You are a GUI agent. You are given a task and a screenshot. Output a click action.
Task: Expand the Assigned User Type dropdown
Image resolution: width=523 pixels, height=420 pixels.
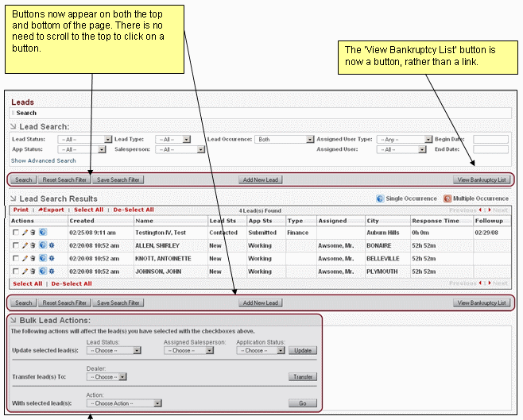(405, 139)
